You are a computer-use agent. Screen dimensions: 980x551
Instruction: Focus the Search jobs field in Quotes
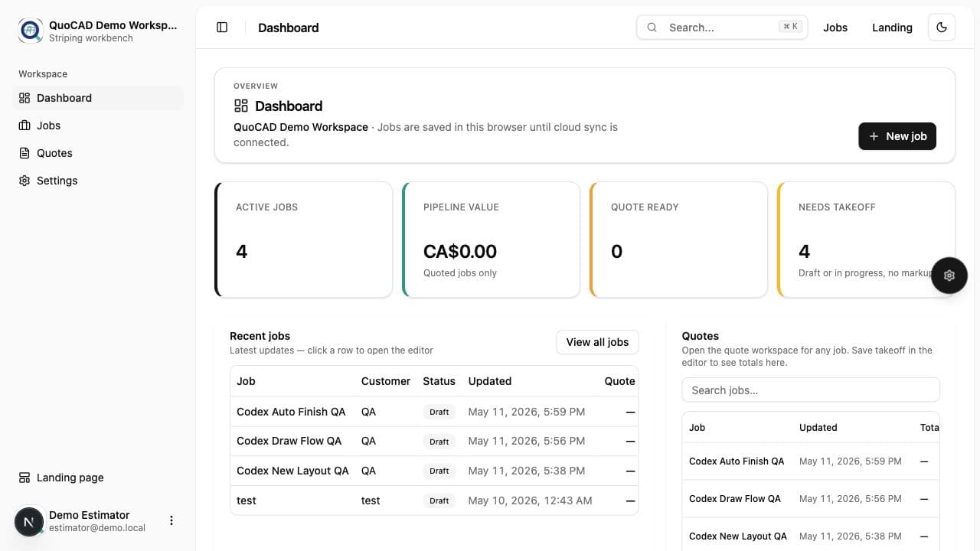[x=811, y=390]
